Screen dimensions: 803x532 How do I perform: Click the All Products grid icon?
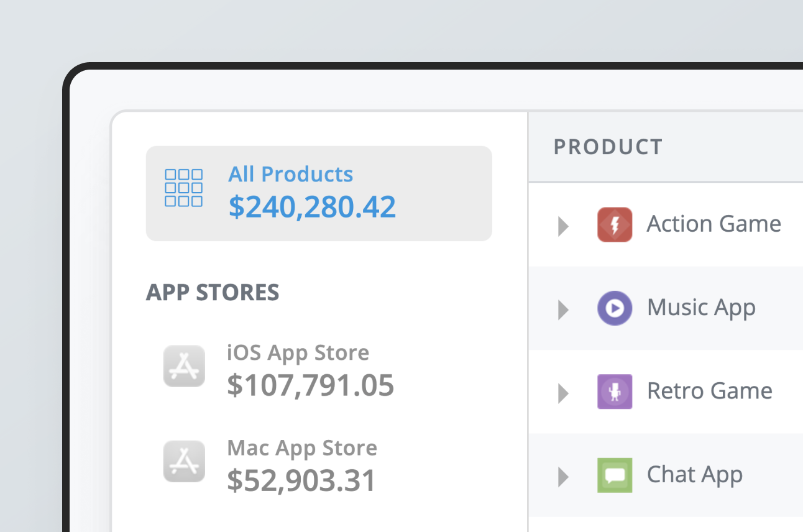tap(183, 188)
